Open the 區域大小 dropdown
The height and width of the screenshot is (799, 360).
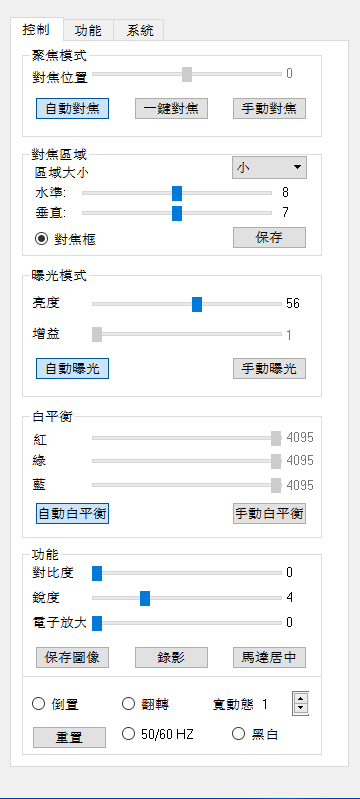269,168
